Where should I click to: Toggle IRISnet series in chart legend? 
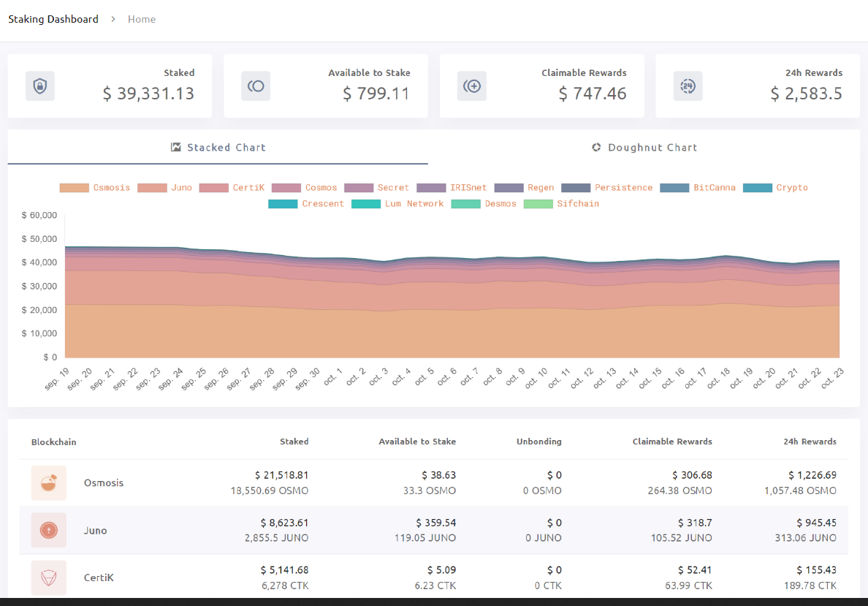(x=452, y=188)
